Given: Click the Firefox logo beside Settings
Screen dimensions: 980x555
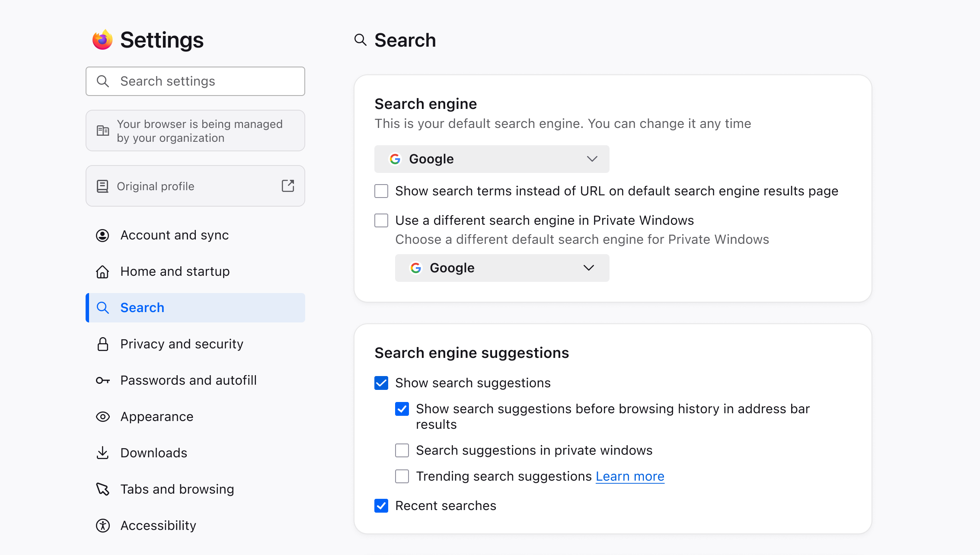Looking at the screenshot, I should [102, 40].
